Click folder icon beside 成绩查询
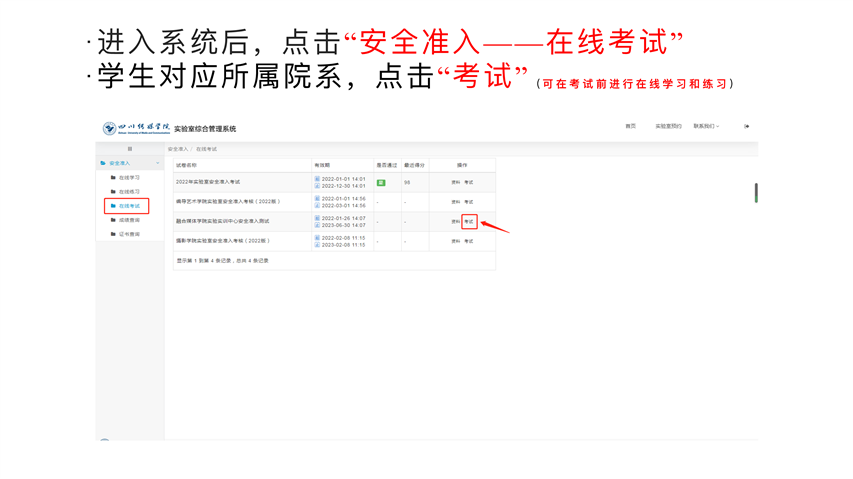The width and height of the screenshot is (853, 479). [113, 220]
